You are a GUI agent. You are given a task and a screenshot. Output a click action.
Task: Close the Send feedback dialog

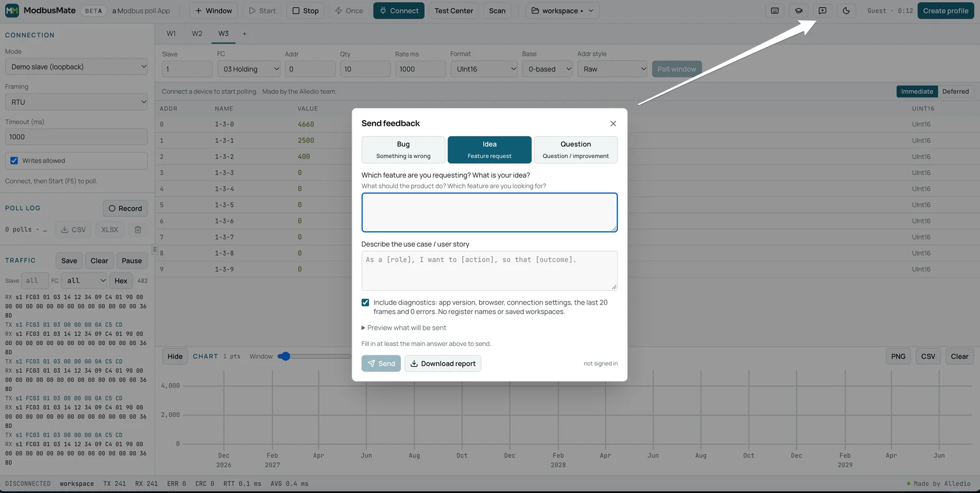(613, 124)
